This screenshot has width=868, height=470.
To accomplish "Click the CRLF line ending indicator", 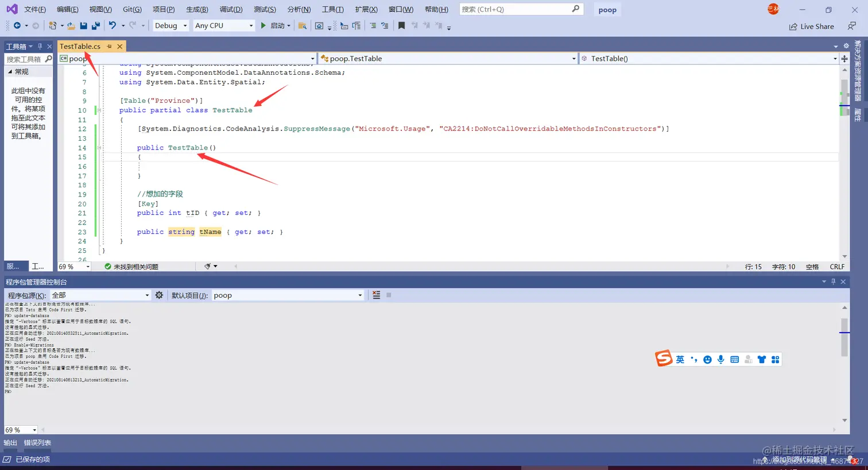I will coord(837,267).
